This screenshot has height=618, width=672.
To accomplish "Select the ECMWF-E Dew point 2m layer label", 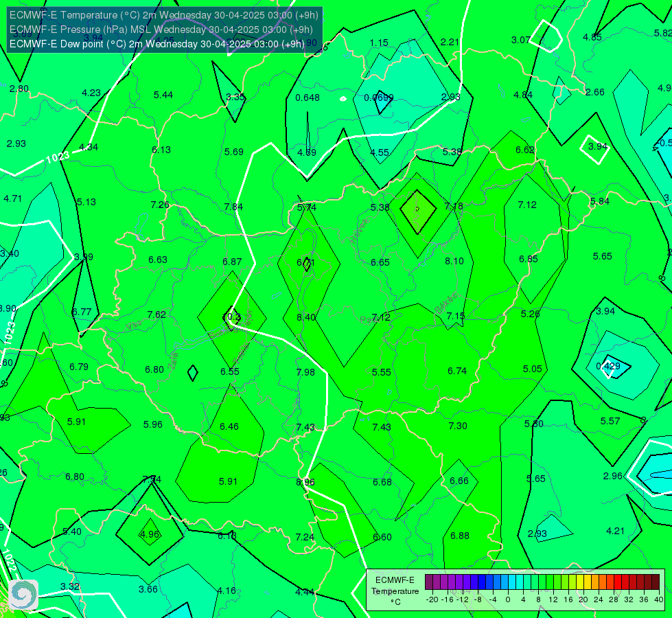I will click(157, 44).
